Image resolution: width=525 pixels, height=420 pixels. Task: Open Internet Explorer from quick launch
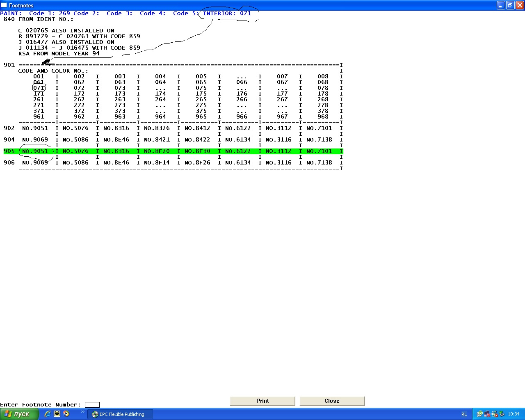click(48, 414)
